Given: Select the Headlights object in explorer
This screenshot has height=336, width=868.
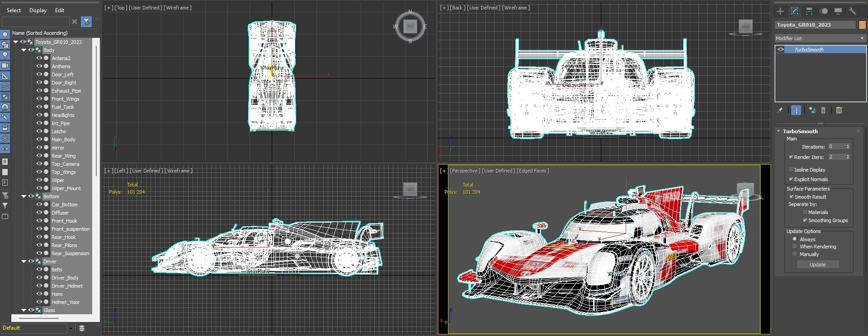Looking at the screenshot, I should [x=63, y=115].
